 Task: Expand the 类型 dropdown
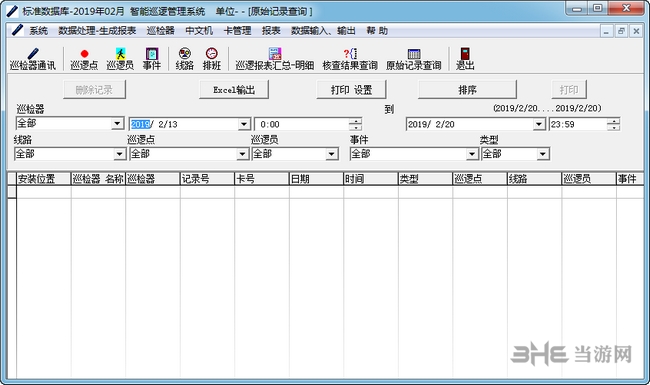coord(543,154)
